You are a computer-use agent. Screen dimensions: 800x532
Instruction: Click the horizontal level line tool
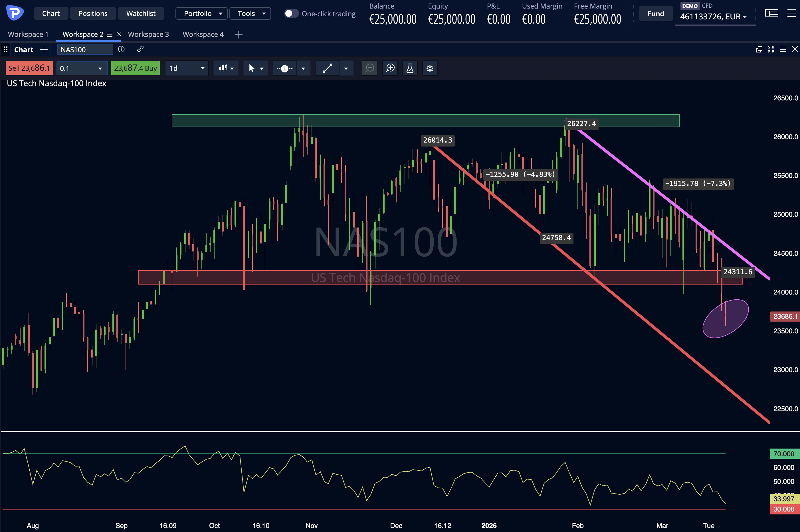(x=284, y=68)
